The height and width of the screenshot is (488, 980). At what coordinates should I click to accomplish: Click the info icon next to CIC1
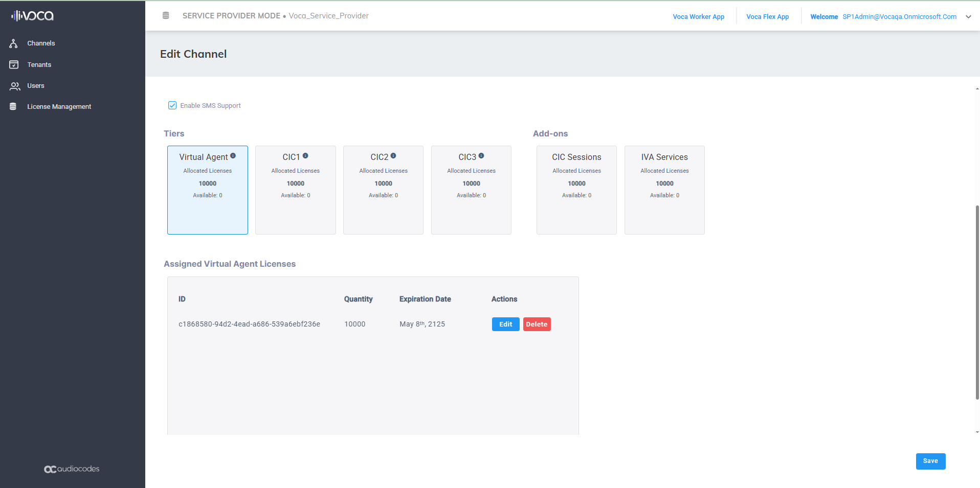pos(305,156)
